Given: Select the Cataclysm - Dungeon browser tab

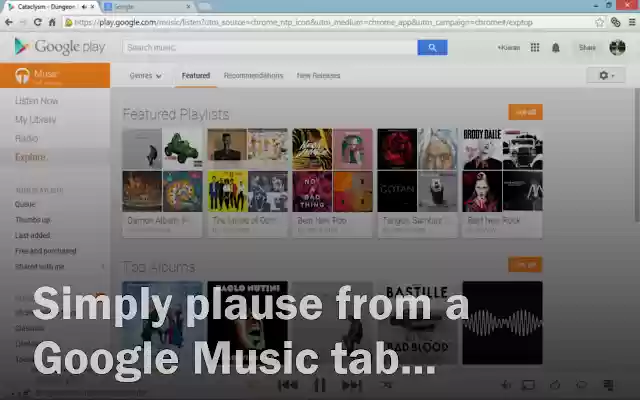Looking at the screenshot, I should [51, 7].
